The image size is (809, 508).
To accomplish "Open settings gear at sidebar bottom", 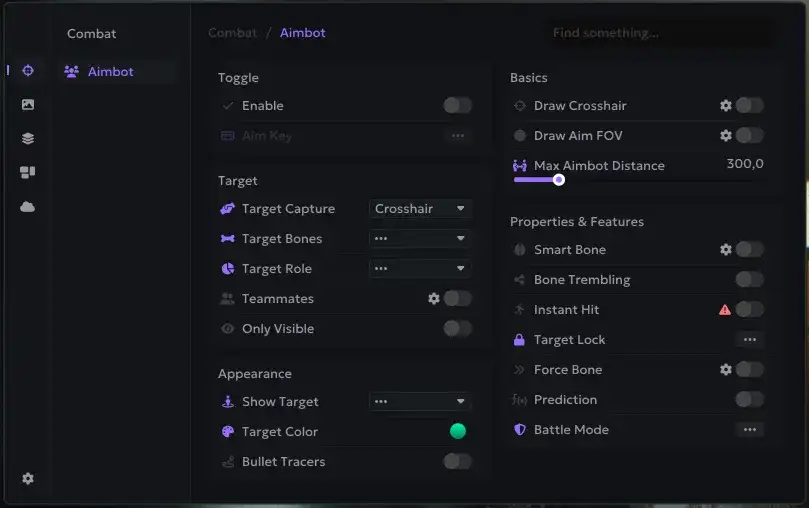I will 28,479.
